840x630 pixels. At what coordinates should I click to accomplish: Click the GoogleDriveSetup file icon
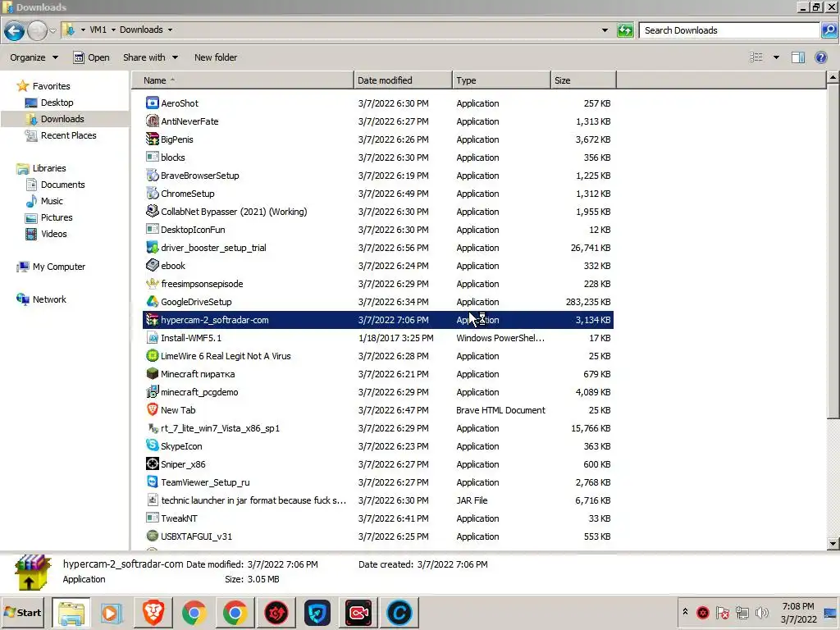click(152, 302)
